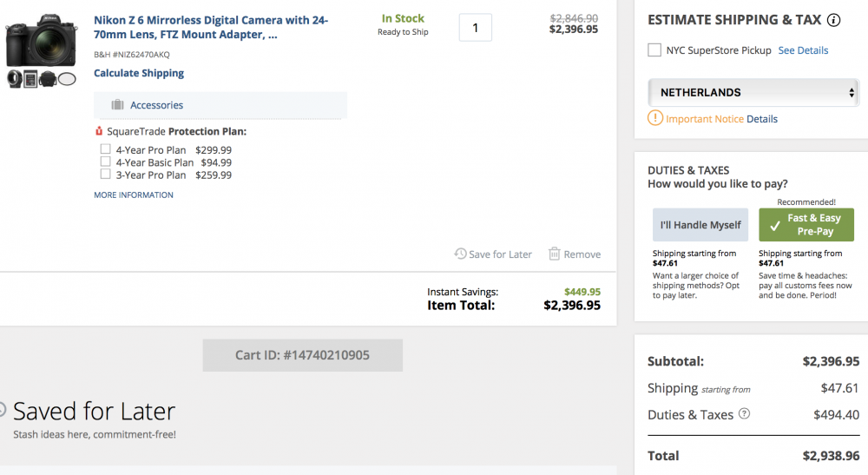This screenshot has width=868, height=475.
Task: Click the Save for Later clock icon
Action: click(460, 254)
